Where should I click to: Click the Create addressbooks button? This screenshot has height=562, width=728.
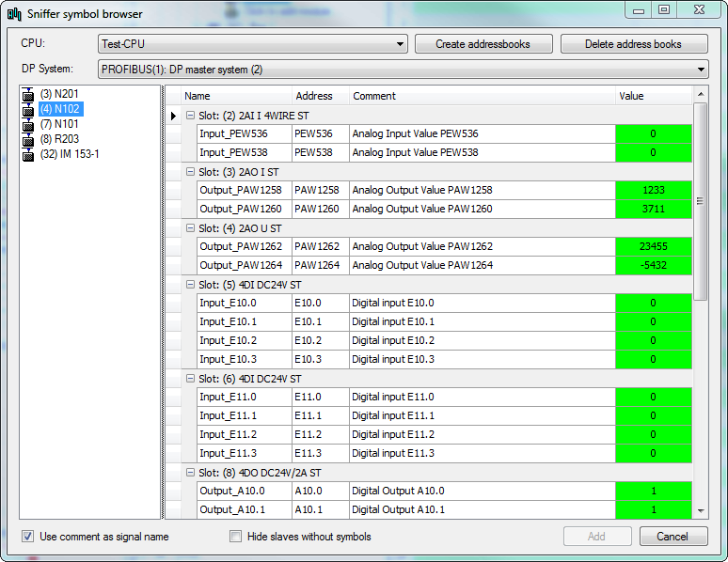(x=483, y=44)
